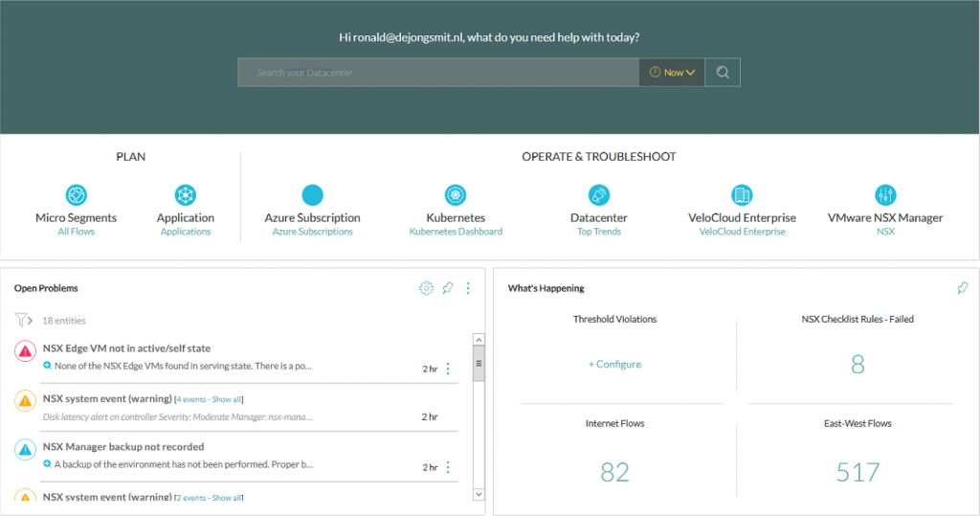This screenshot has width=980, height=516.
Task: Click the blue info alert icon for NSX Manager backup
Action: [25, 450]
